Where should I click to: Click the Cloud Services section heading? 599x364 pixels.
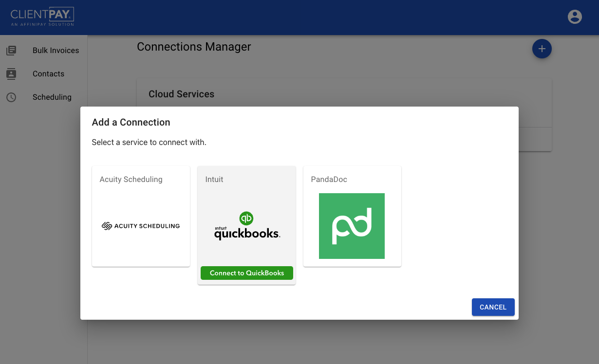(181, 94)
